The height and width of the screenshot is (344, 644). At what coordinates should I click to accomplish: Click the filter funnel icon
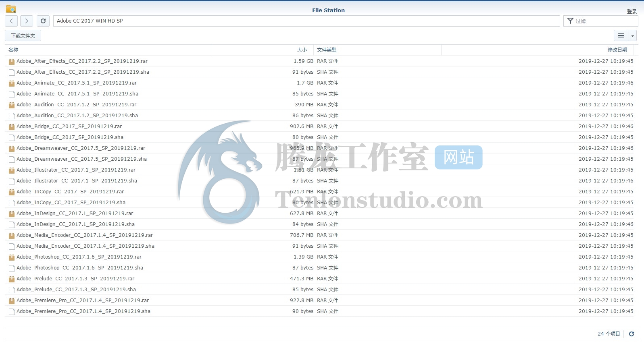click(570, 21)
